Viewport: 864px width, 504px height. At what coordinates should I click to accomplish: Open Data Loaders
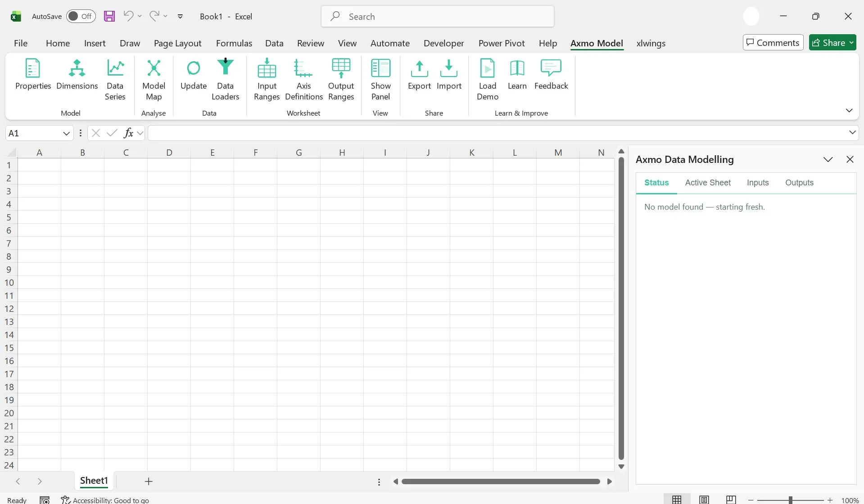click(225, 80)
